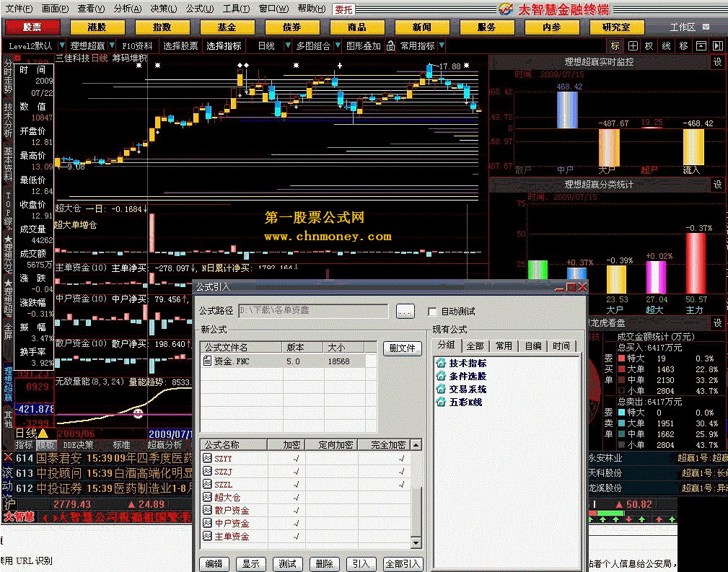Open the 多图组合 dropdown arrow
728x572 pixels.
[338, 45]
